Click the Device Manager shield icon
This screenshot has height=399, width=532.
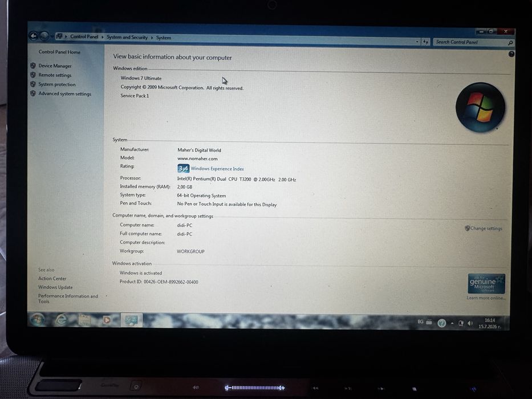point(33,66)
